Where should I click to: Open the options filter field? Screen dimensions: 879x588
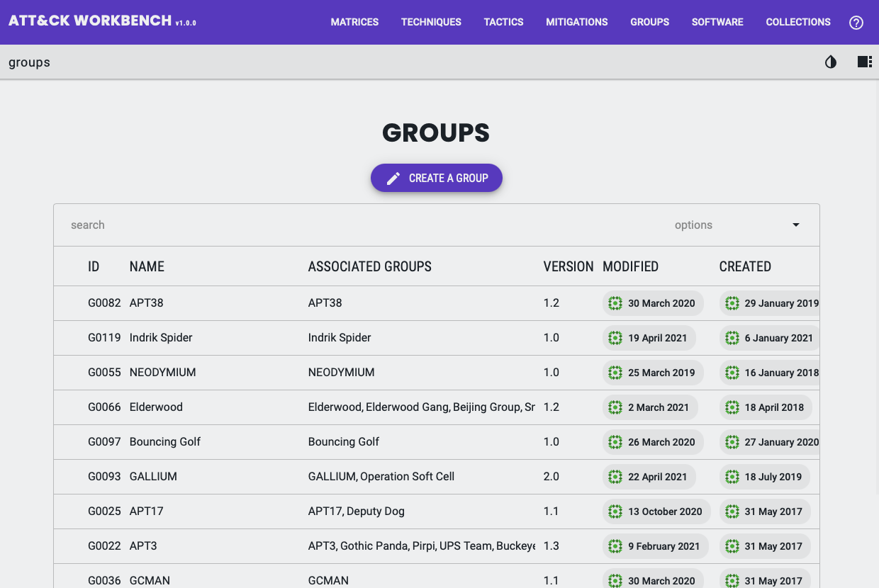730,225
